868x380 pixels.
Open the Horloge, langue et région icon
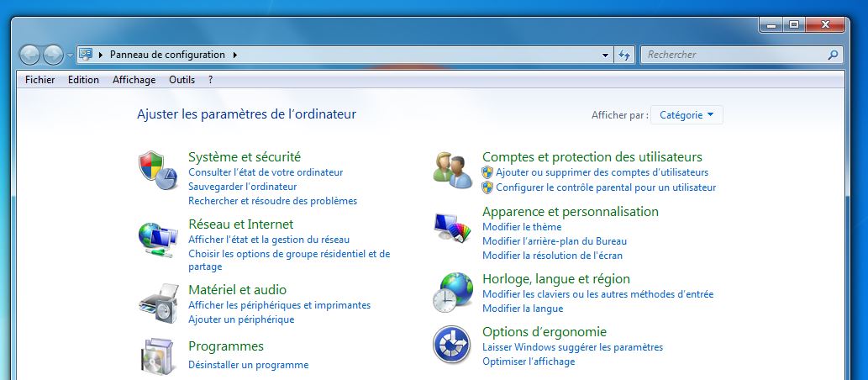coord(452,293)
